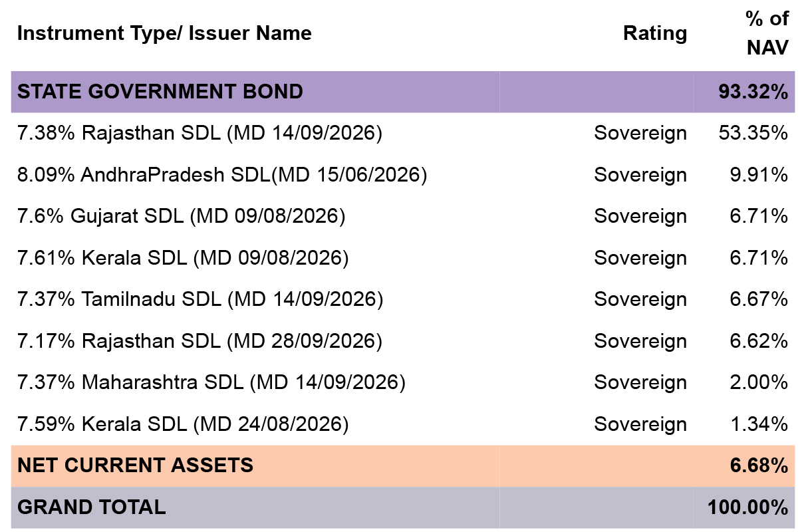Viewport: 804px width, 532px height.
Task: Click Sovereign rating for Maharashtra SDL
Action: (x=640, y=382)
